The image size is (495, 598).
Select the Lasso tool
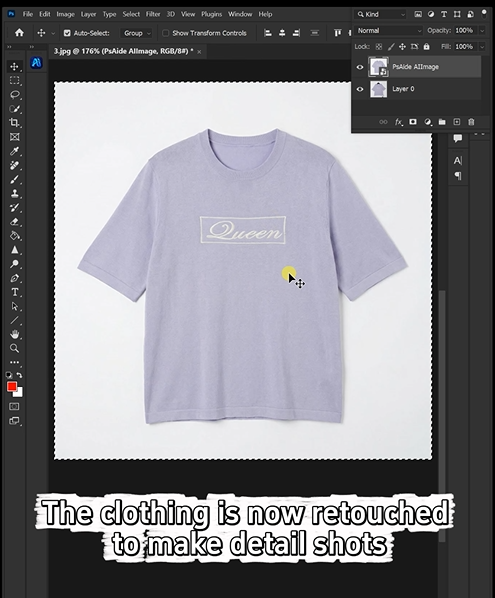pos(14,95)
